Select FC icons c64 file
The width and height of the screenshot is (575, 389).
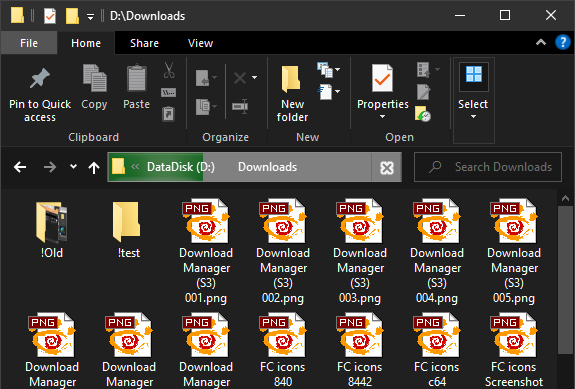coord(437,350)
